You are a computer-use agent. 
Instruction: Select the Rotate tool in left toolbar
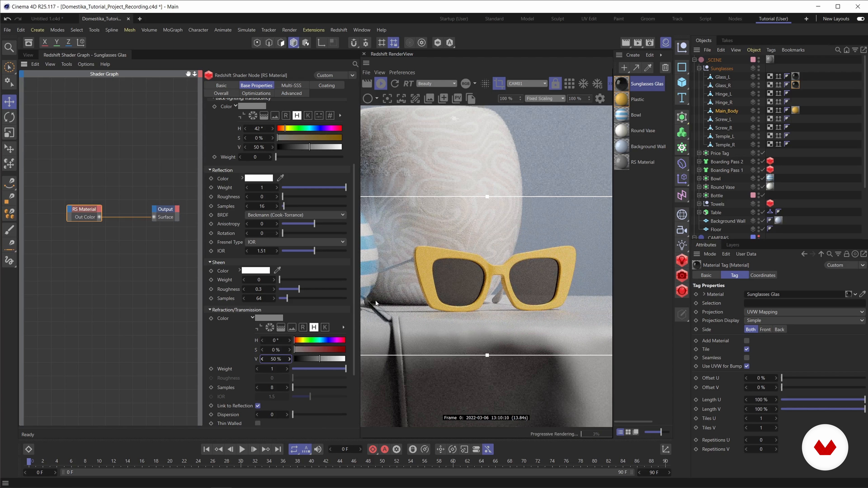(x=9, y=117)
